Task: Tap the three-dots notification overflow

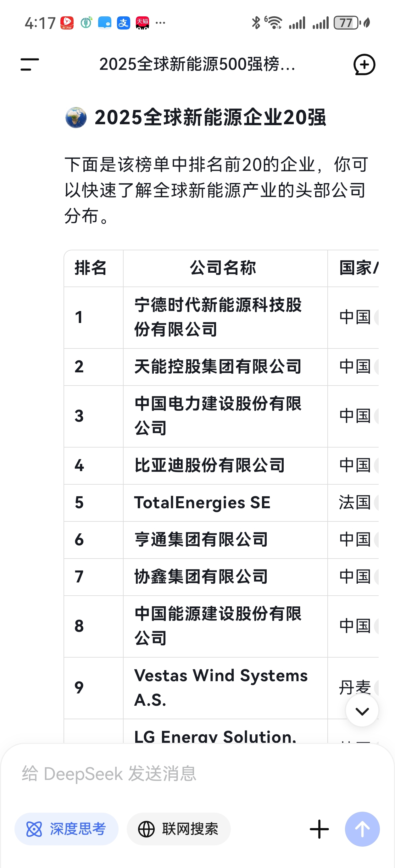Action: (160, 23)
